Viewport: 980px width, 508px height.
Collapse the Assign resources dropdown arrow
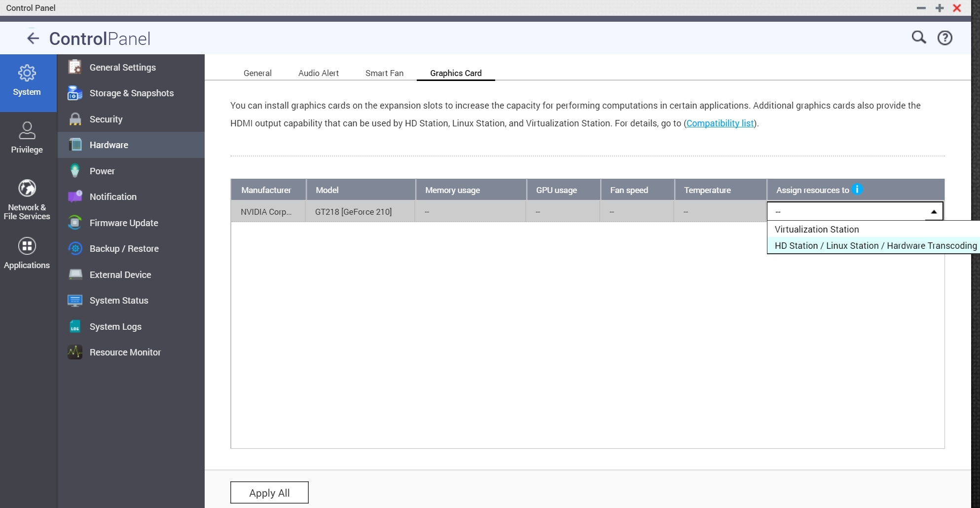tap(933, 212)
